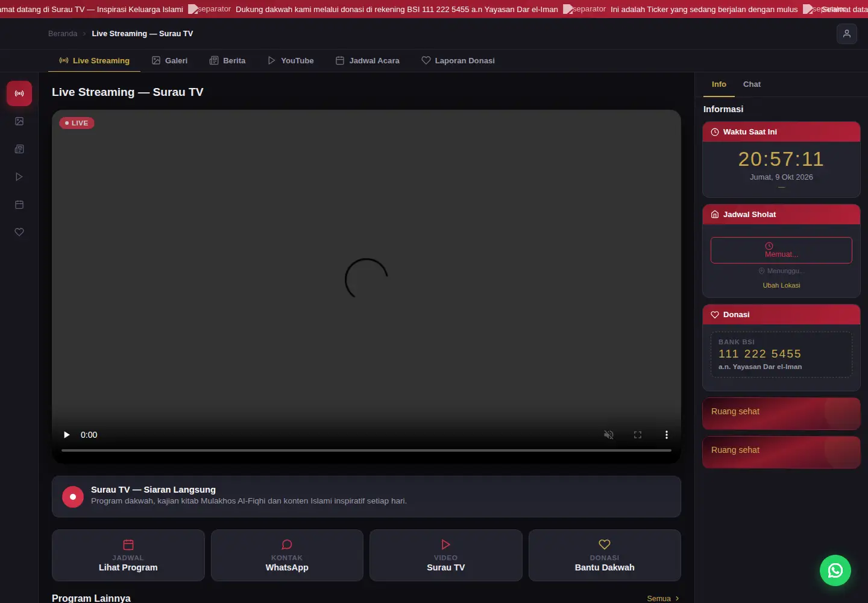Select the Live Streaming navigation tab

(95, 61)
